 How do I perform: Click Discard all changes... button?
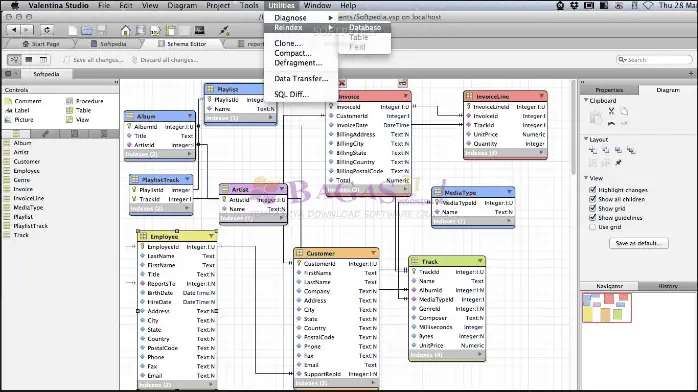(x=165, y=60)
